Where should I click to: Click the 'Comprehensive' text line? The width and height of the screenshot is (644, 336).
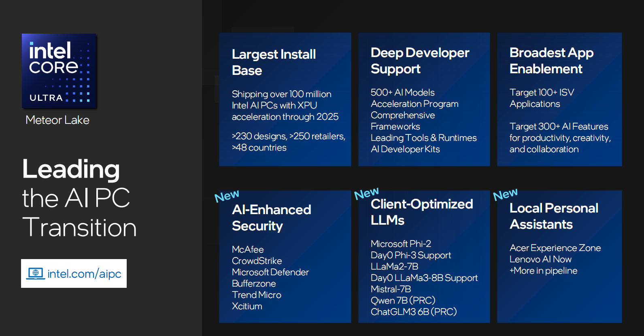403,115
